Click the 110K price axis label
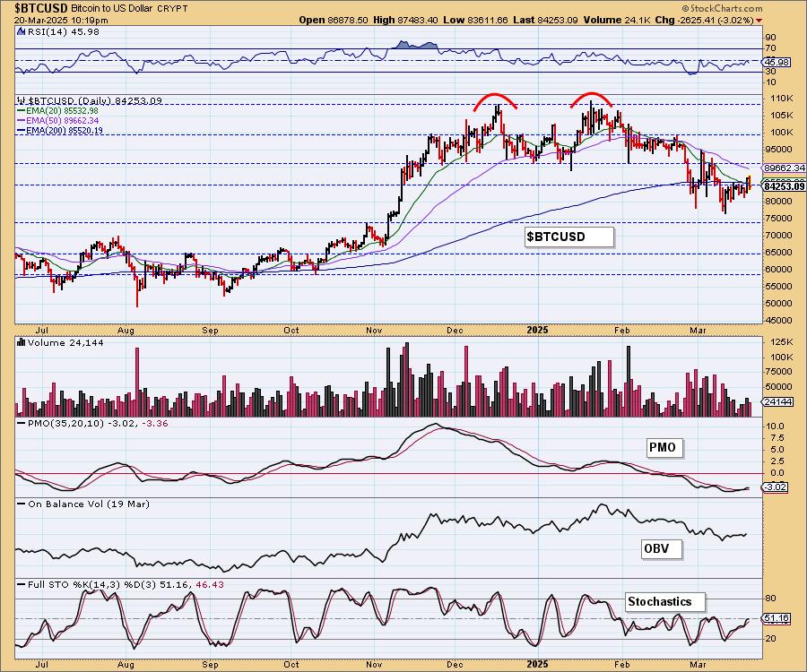807x672 pixels. [x=781, y=99]
